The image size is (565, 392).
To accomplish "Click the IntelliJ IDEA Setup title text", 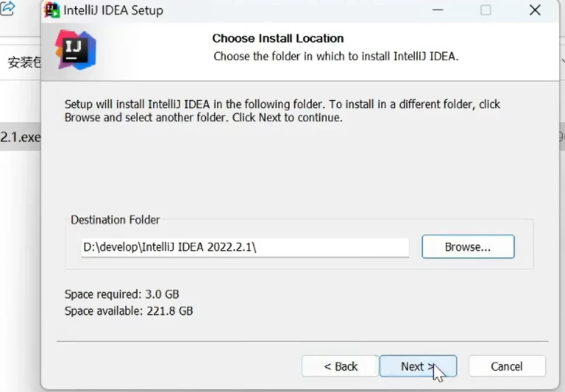I will [113, 11].
